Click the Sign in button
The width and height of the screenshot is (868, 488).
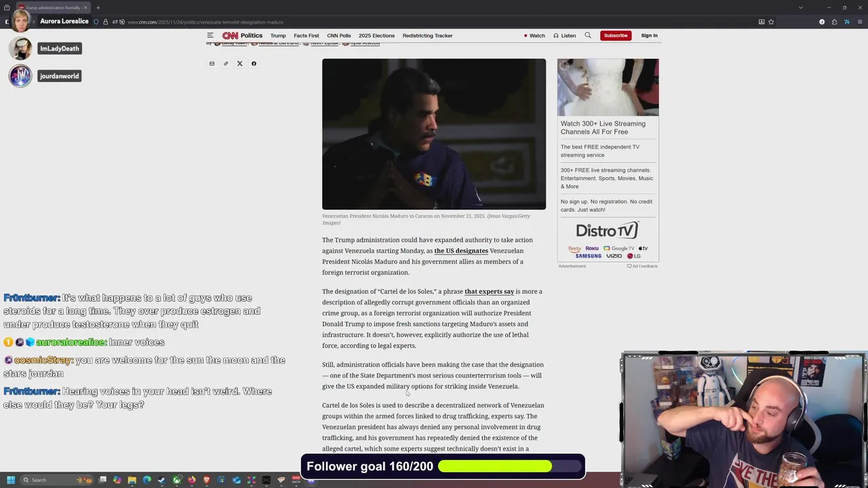click(x=649, y=35)
